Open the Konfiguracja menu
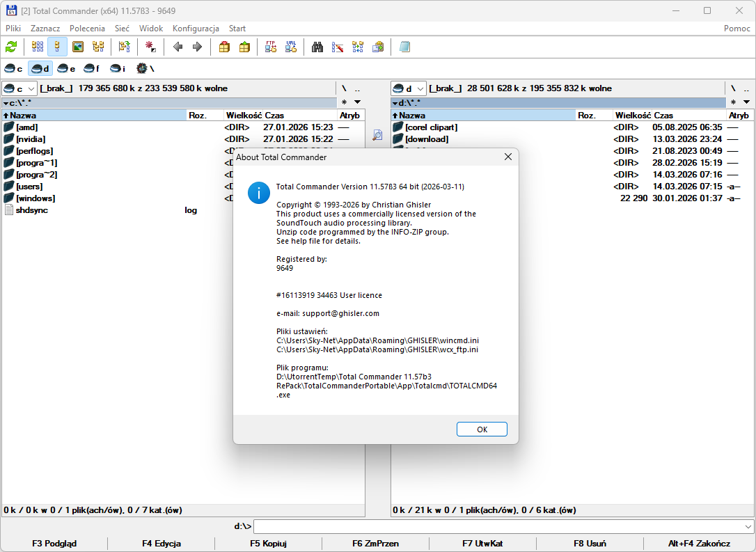This screenshot has height=552, width=756. coord(196,29)
